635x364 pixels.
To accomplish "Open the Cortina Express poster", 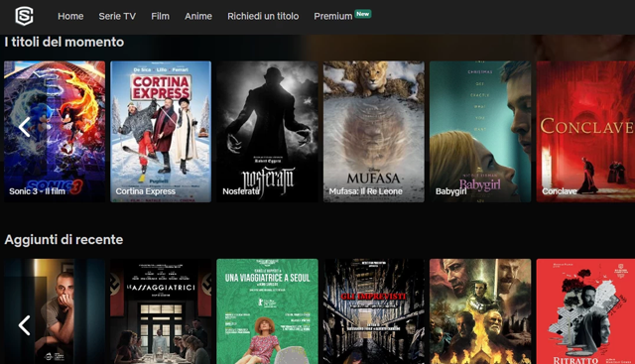I will (161, 132).
